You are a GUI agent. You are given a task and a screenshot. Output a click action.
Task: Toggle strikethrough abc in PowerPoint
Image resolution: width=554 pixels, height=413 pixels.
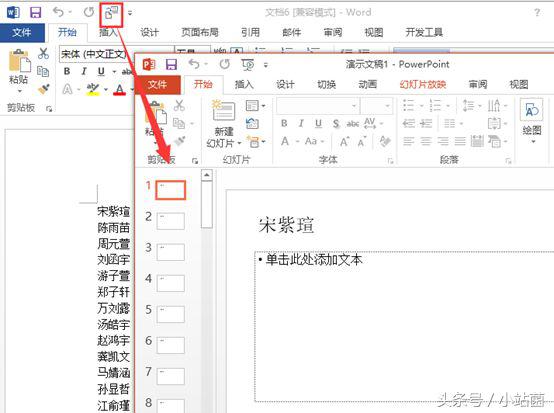pyautogui.click(x=353, y=124)
